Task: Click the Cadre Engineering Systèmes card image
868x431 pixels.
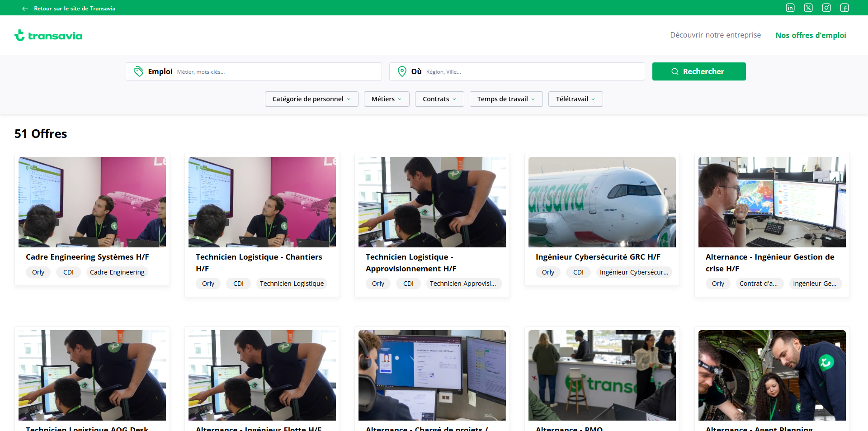Action: 92,202
